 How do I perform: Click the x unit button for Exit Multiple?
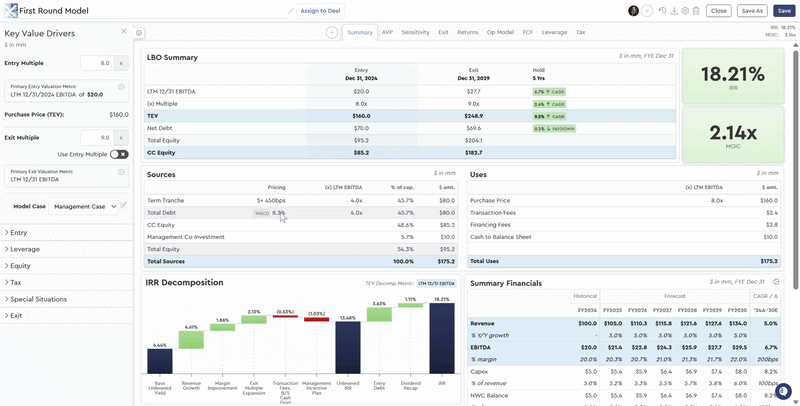pyautogui.click(x=121, y=138)
